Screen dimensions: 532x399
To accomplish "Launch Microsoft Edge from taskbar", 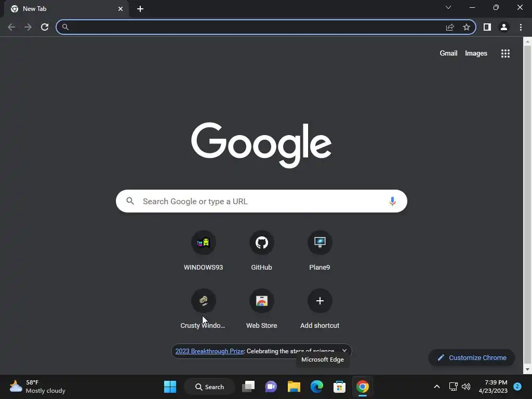I will pos(316,387).
